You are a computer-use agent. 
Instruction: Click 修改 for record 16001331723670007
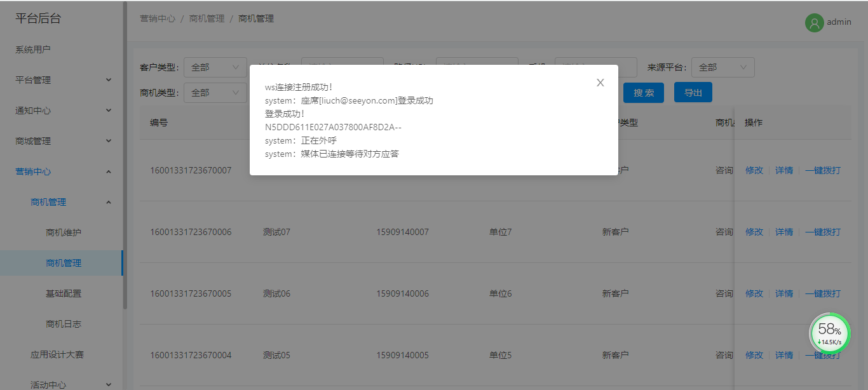[x=754, y=170]
